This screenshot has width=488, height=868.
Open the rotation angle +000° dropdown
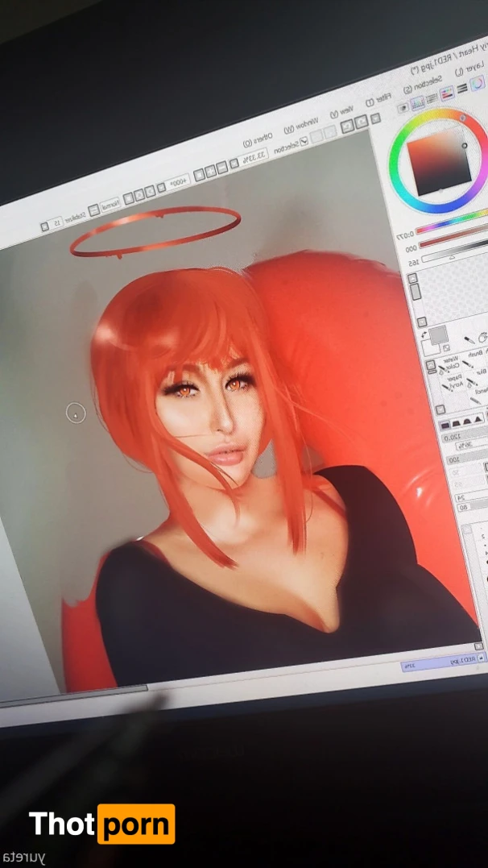pyautogui.click(x=179, y=182)
